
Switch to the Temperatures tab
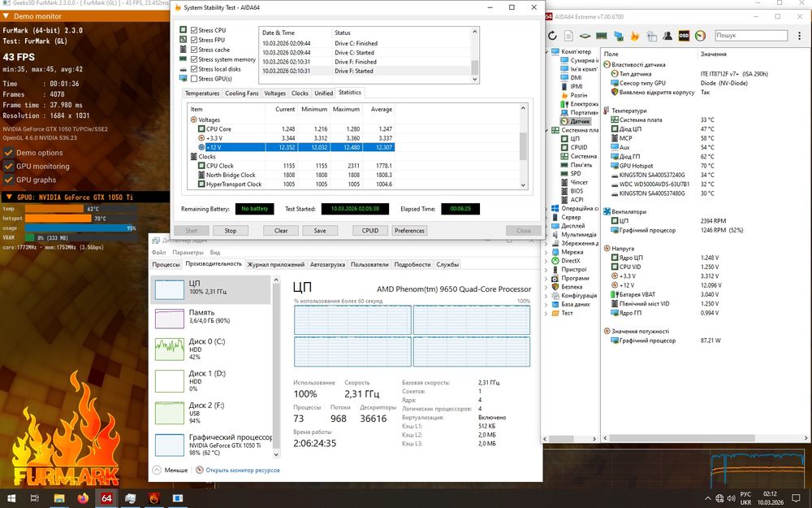coord(202,93)
